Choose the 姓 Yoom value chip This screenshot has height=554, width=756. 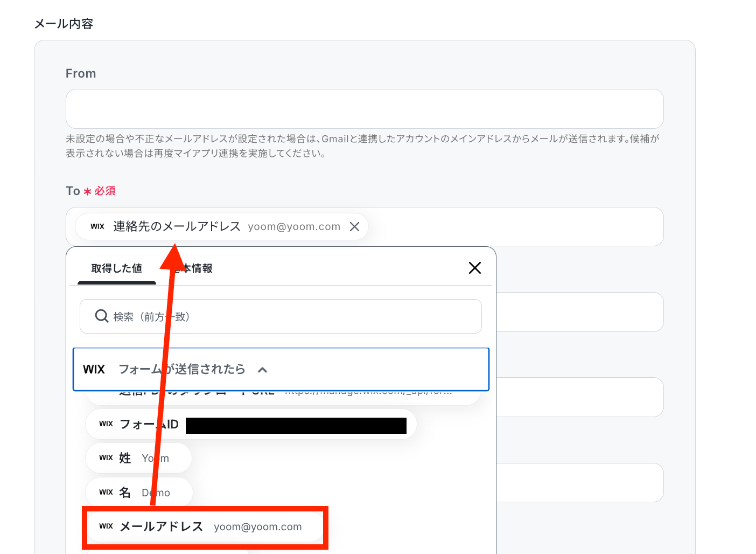(x=138, y=458)
